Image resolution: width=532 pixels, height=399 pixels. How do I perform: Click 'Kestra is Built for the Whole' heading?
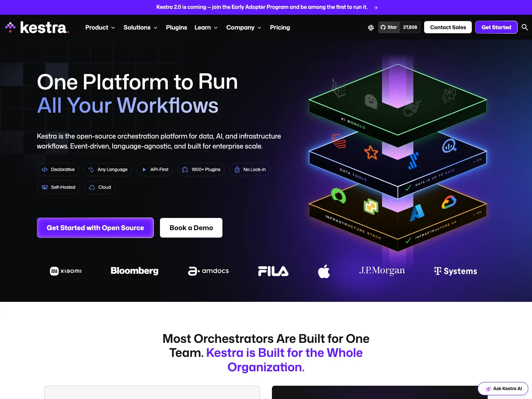pos(284,353)
